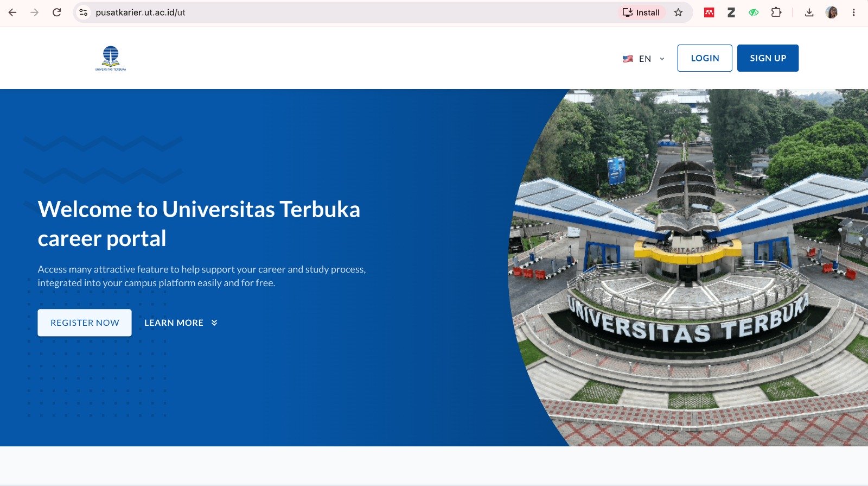Click the Universitas Terbuka logo
This screenshot has width=868, height=486.
tap(111, 58)
